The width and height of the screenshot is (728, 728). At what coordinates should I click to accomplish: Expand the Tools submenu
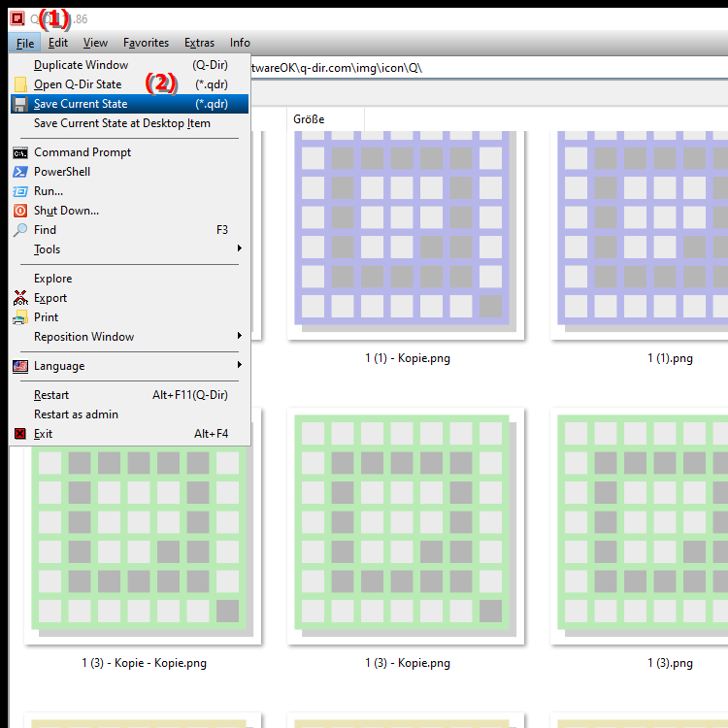pos(239,249)
